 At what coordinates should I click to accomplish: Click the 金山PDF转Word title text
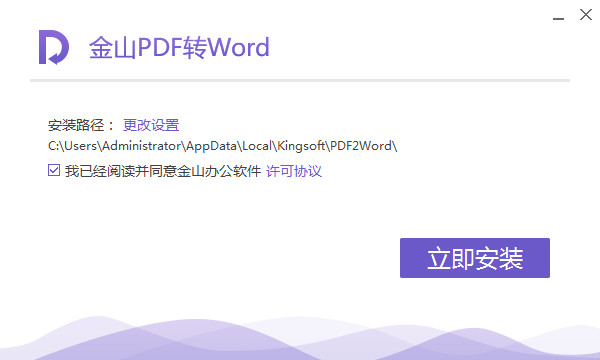click(179, 47)
